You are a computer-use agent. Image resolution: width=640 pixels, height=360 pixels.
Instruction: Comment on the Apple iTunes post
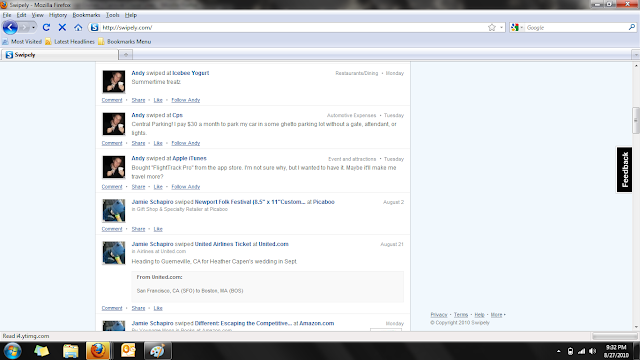point(112,187)
